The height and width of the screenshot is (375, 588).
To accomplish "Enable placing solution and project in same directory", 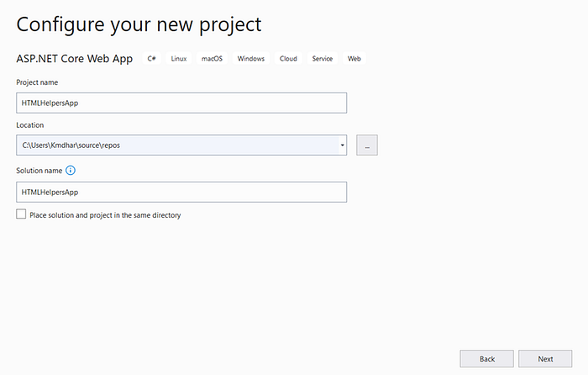I will [21, 214].
